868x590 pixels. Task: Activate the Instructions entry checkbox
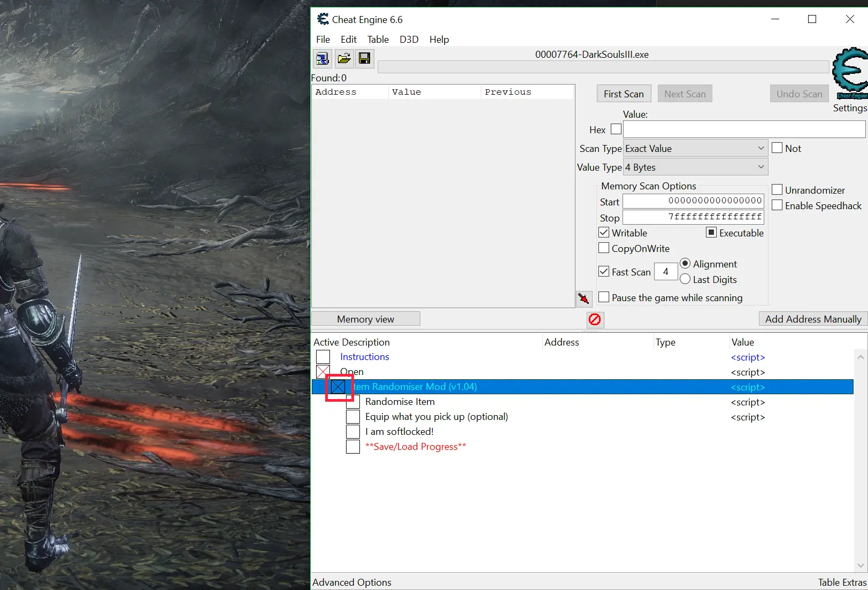(323, 356)
